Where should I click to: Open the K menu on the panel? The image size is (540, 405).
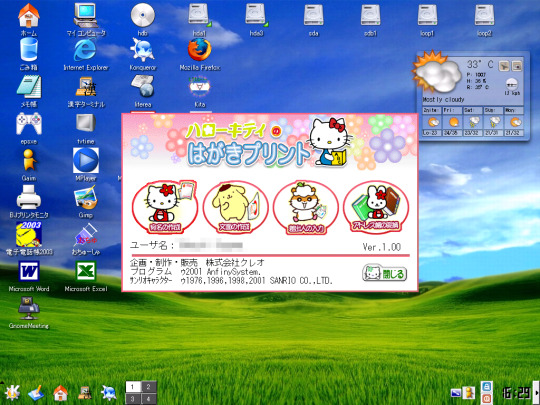(12, 393)
